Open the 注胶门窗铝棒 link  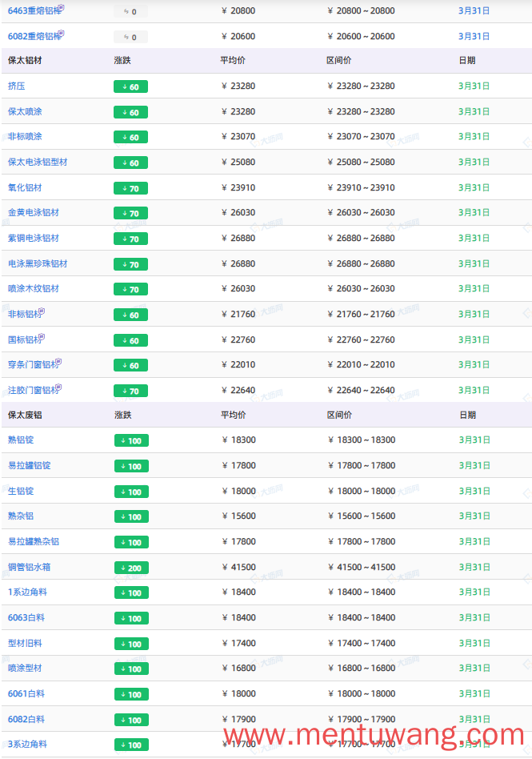tap(34, 390)
